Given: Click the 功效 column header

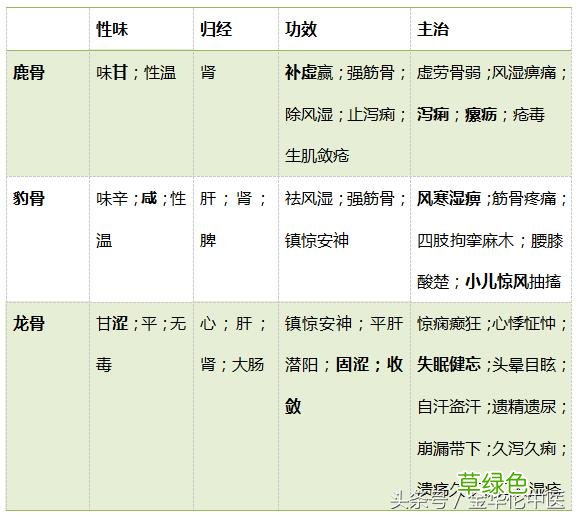Looking at the screenshot, I should click(301, 29).
